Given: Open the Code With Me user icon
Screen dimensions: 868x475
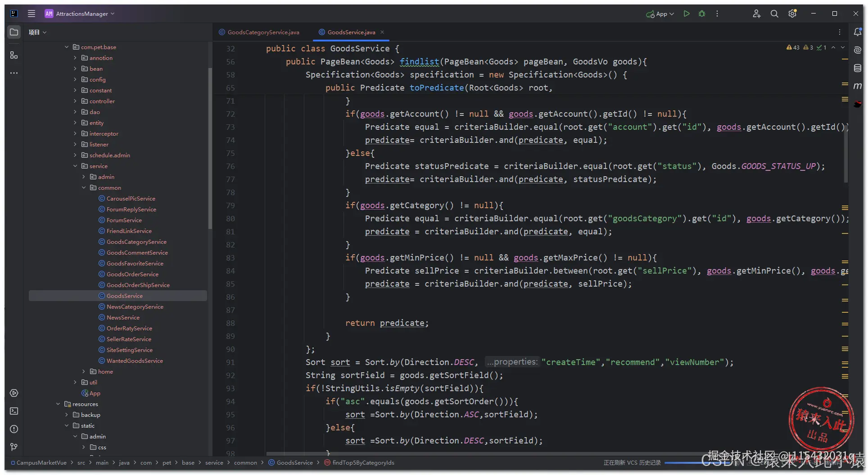Looking at the screenshot, I should tap(756, 14).
